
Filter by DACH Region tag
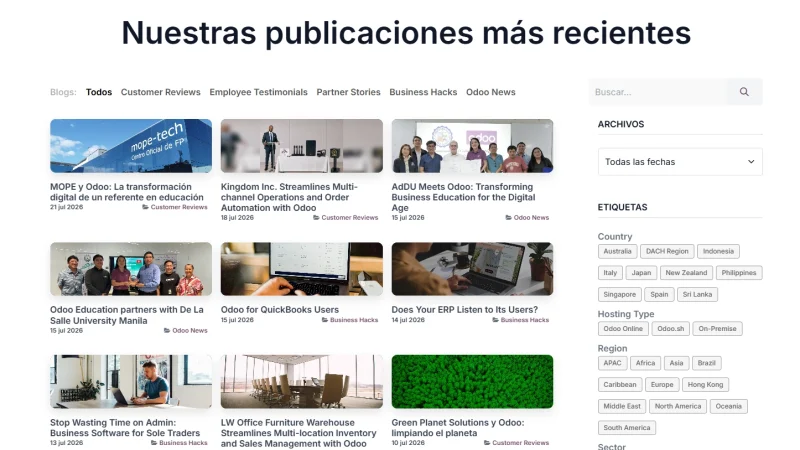[x=667, y=252]
